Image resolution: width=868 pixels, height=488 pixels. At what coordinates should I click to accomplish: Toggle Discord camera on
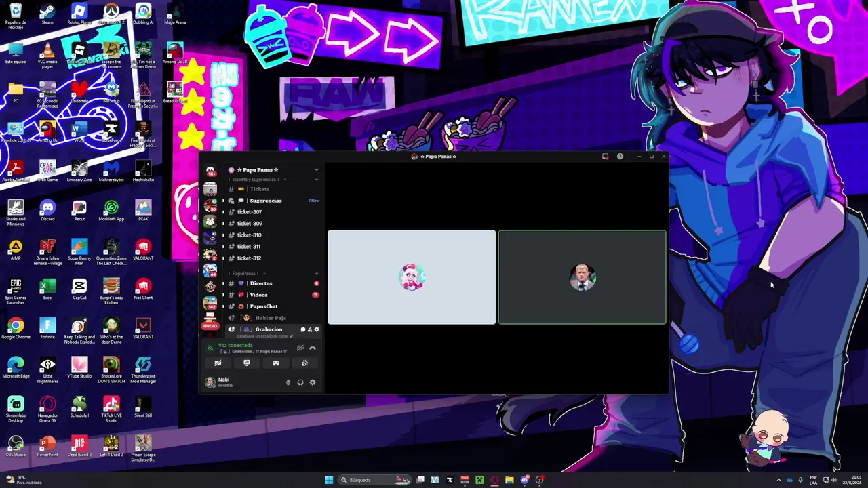(x=218, y=363)
